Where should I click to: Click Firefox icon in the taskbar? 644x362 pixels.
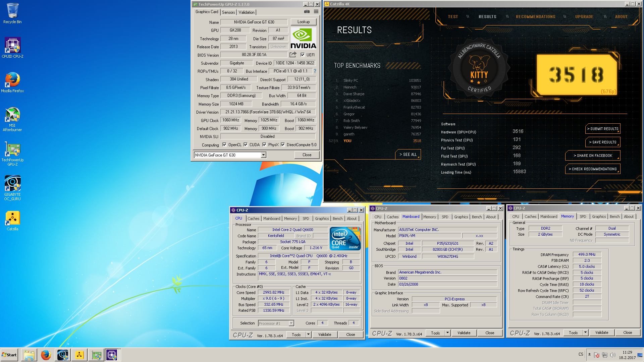point(46,355)
